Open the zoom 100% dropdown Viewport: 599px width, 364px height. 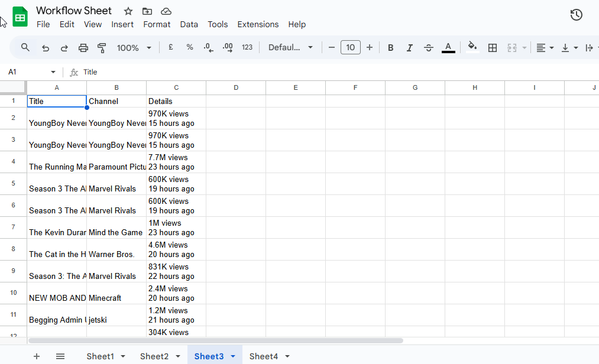pos(134,48)
